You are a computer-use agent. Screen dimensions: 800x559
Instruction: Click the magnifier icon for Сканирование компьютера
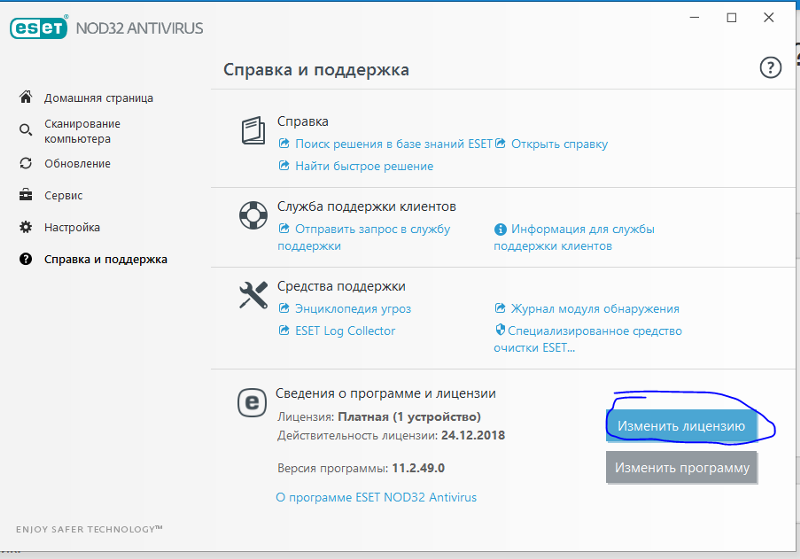pyautogui.click(x=26, y=131)
